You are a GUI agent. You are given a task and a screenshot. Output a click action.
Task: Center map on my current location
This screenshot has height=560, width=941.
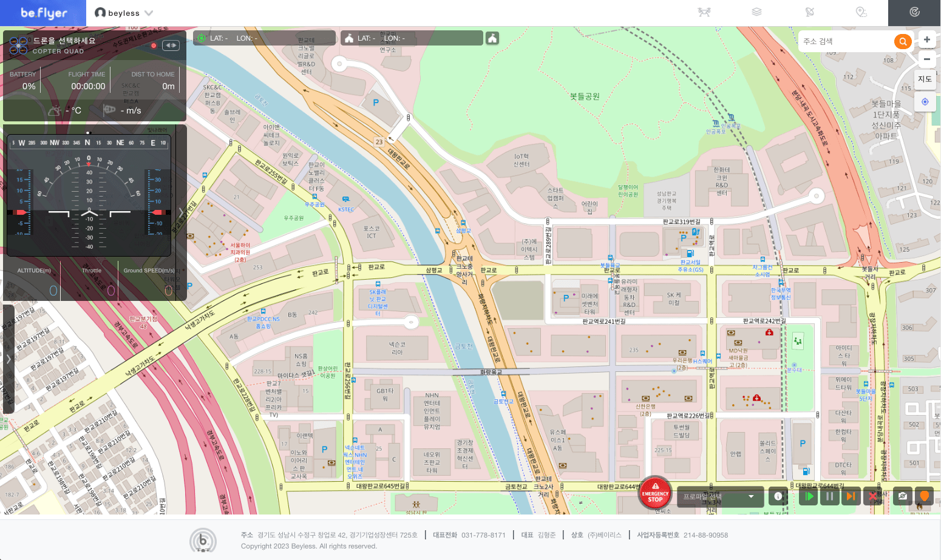click(x=925, y=102)
